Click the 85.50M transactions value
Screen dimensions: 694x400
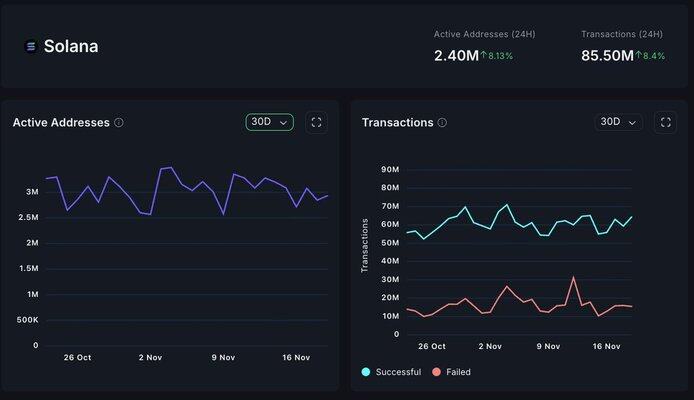click(607, 56)
